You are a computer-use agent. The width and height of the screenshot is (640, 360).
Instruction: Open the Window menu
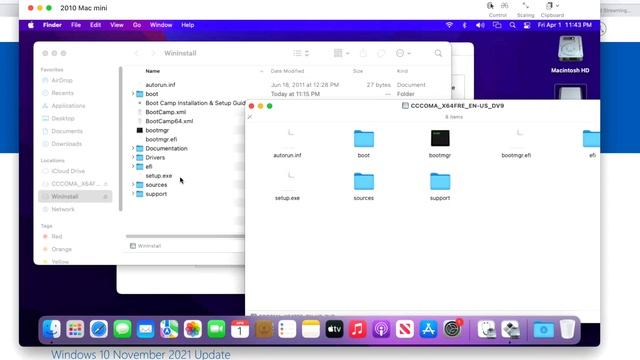pyautogui.click(x=161, y=25)
